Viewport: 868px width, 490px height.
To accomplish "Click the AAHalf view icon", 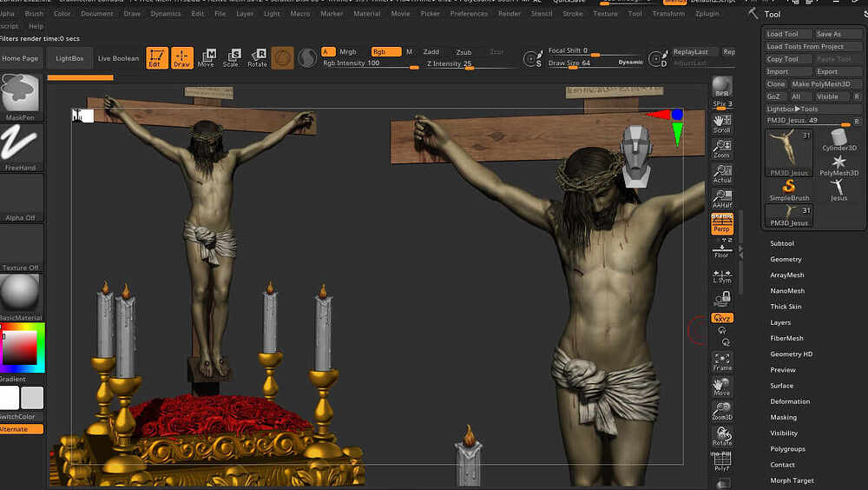I will 722,198.
